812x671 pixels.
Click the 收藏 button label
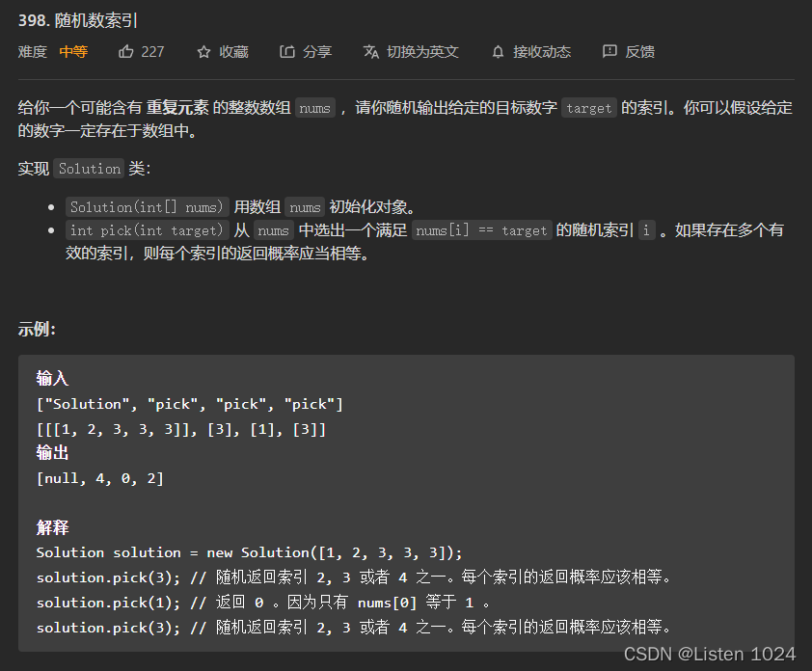point(233,52)
